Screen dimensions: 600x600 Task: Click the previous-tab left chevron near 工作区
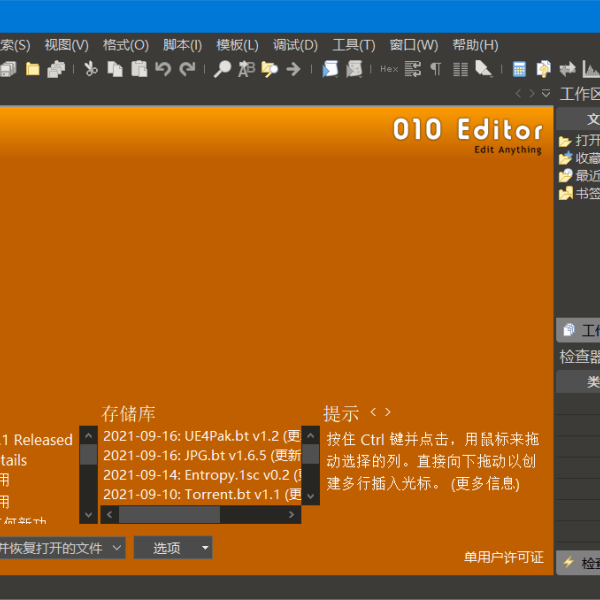[x=518, y=93]
